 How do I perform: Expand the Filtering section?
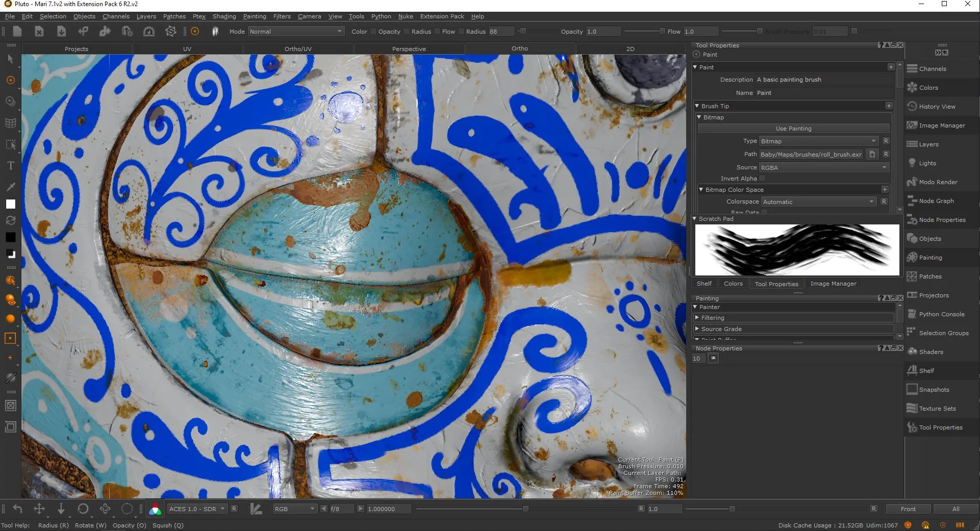pos(697,317)
